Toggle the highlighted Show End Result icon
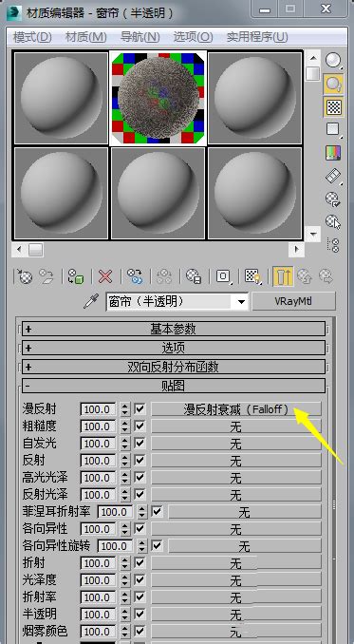 (283, 276)
